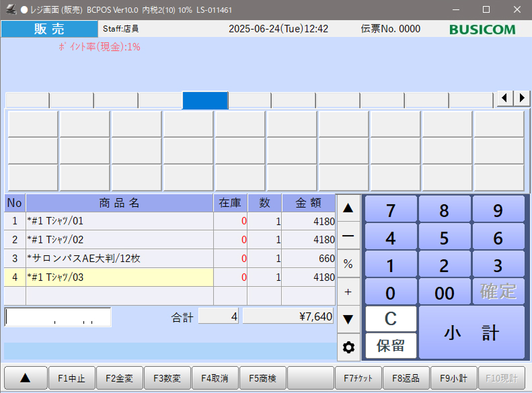The height and width of the screenshot is (393, 532).
Task: Click the minus quantity button
Action: click(x=348, y=236)
